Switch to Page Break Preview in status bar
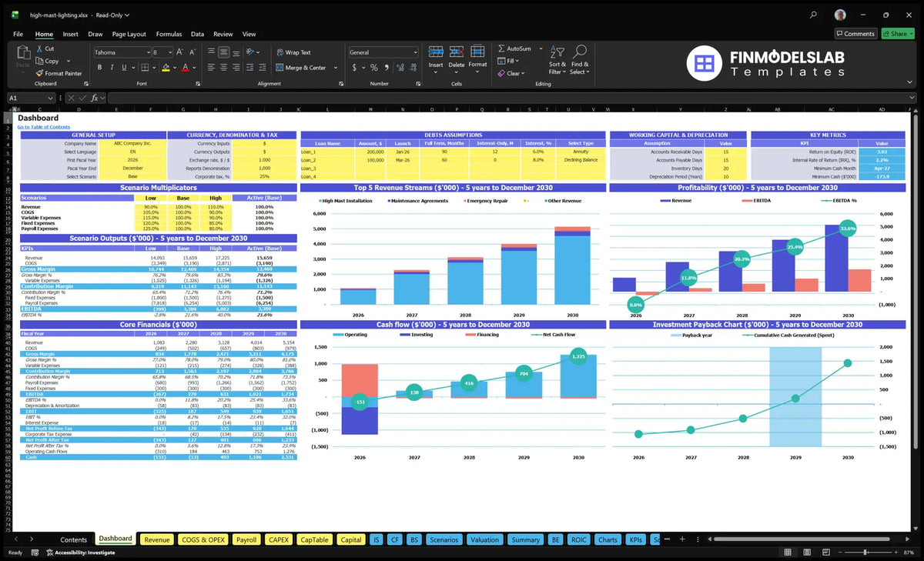924x561 pixels. (x=826, y=553)
